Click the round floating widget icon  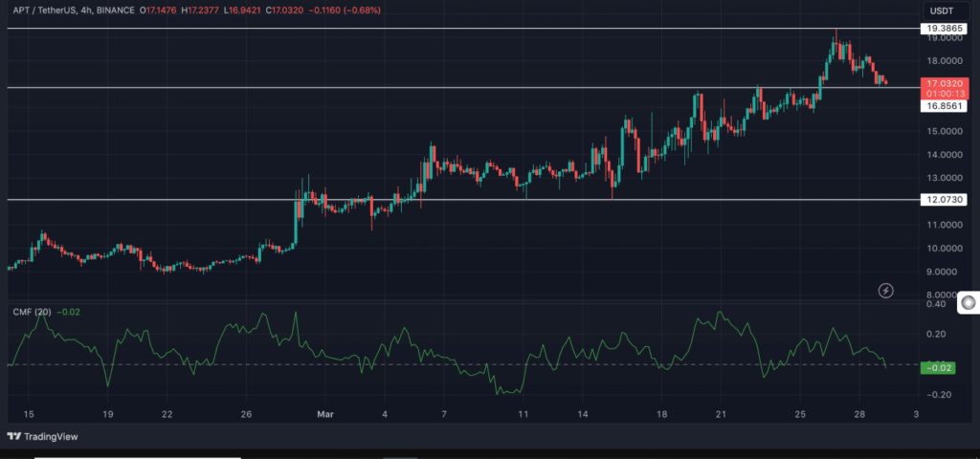[969, 303]
